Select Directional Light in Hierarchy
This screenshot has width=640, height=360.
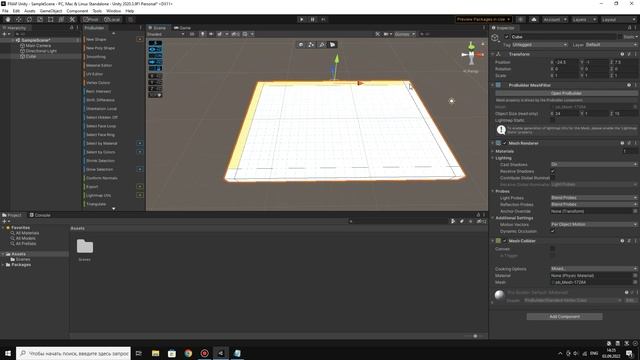[41, 51]
